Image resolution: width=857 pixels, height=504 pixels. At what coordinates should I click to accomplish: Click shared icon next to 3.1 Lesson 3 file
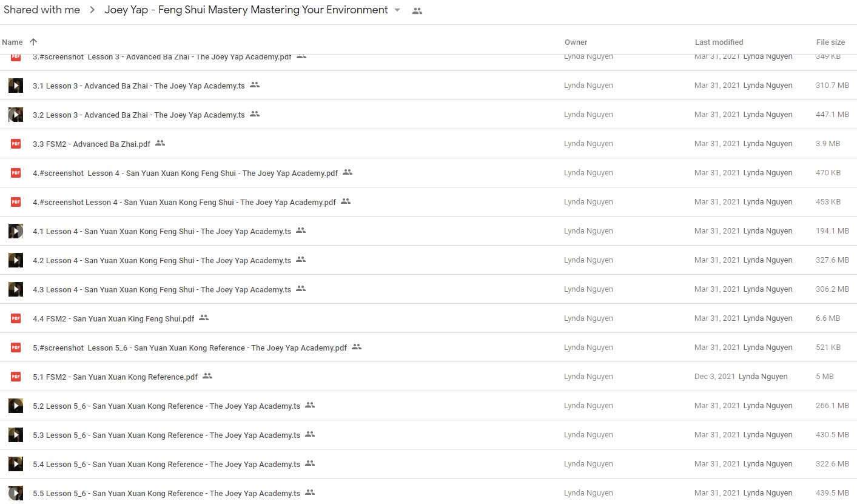(x=255, y=85)
